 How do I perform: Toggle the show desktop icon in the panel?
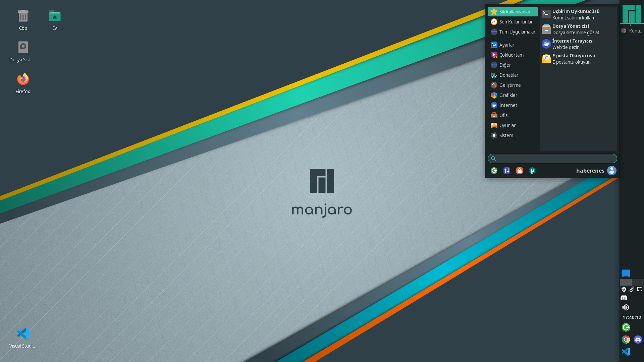tap(626, 273)
